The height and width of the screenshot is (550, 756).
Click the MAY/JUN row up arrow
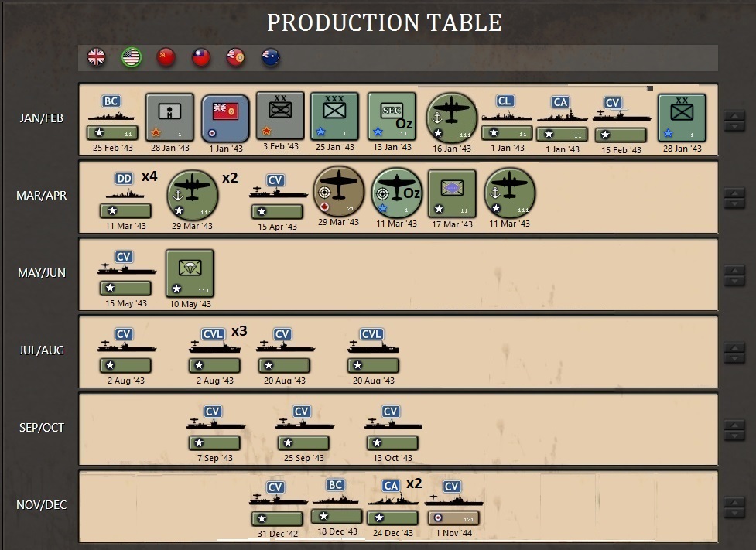734,271
